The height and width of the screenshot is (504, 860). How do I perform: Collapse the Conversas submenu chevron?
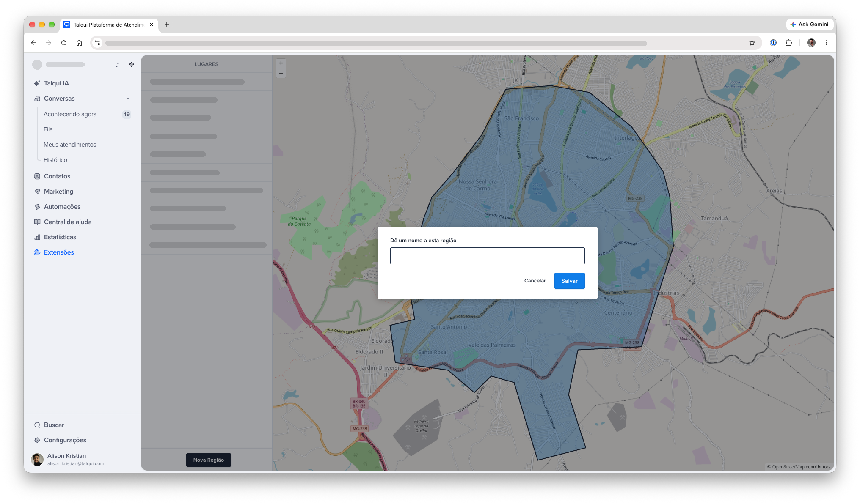click(x=128, y=99)
